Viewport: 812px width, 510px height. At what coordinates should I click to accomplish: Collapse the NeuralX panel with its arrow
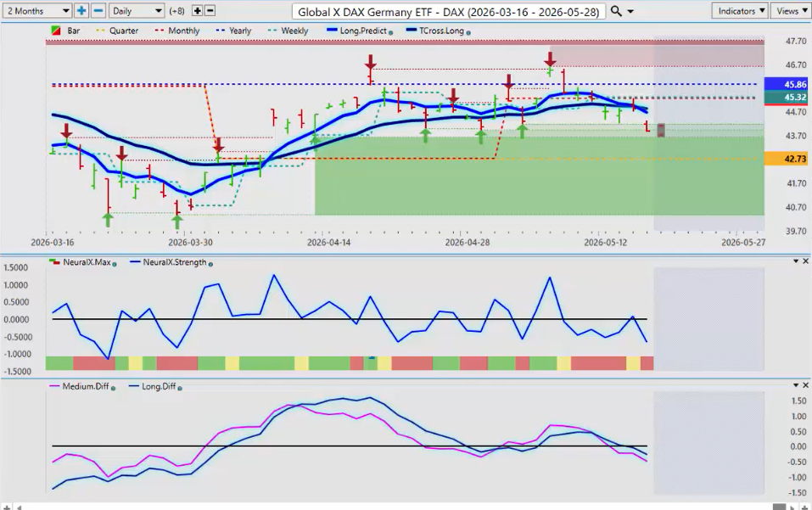pos(796,261)
